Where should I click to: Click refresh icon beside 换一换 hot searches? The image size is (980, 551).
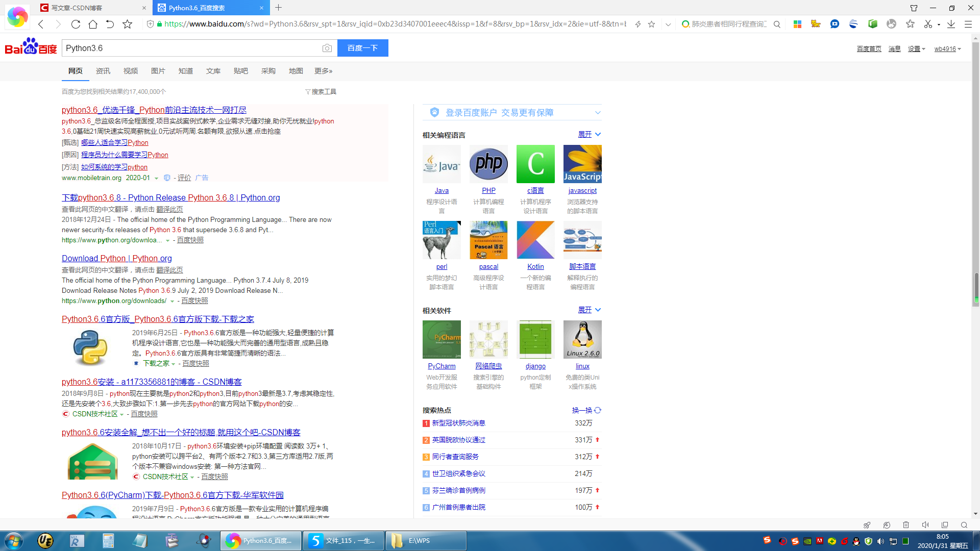click(598, 410)
